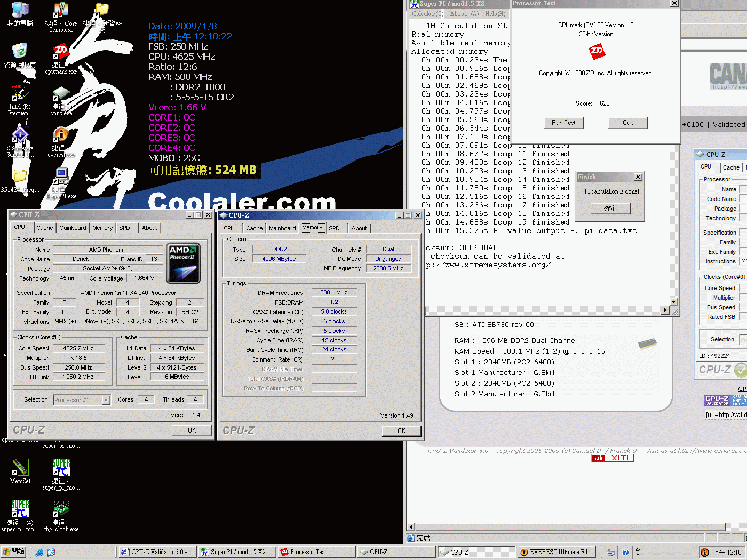Click the system clock showing 上午 12:10
Screen dimensions: 747x560
727,553
